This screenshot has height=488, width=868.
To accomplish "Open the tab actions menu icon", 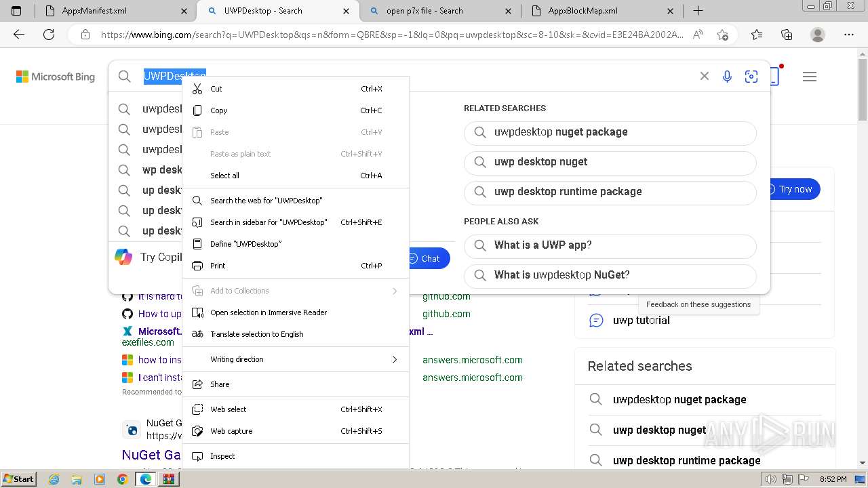I will click(16, 11).
